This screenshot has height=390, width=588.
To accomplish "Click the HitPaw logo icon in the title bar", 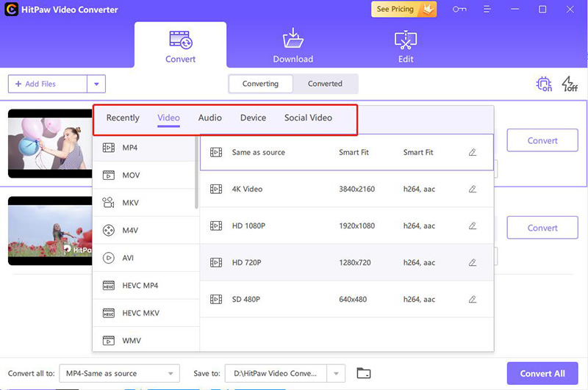I will tap(11, 10).
